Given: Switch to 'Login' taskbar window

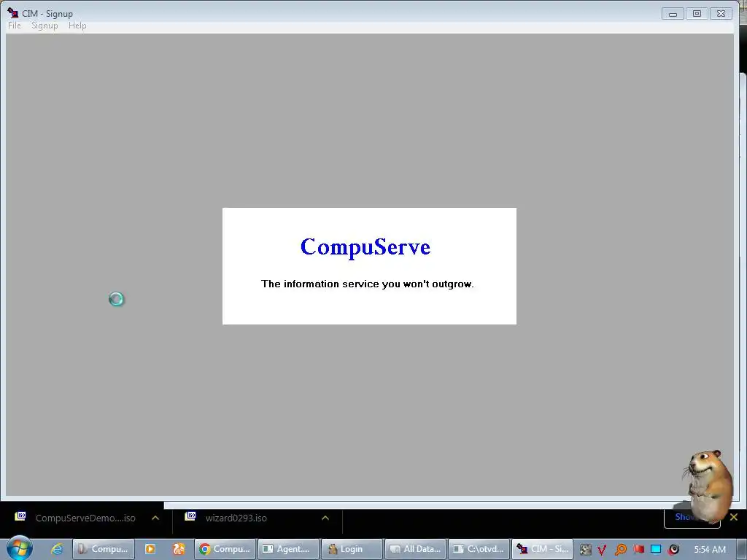Looking at the screenshot, I should pyautogui.click(x=352, y=549).
